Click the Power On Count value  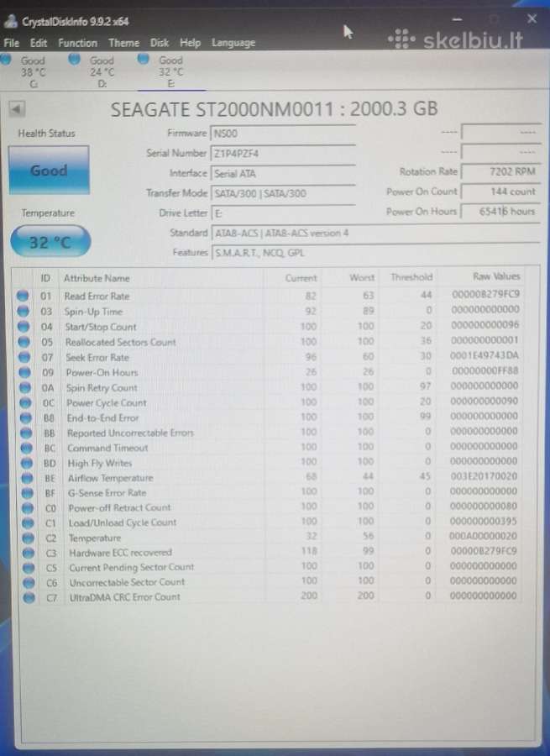[500, 192]
